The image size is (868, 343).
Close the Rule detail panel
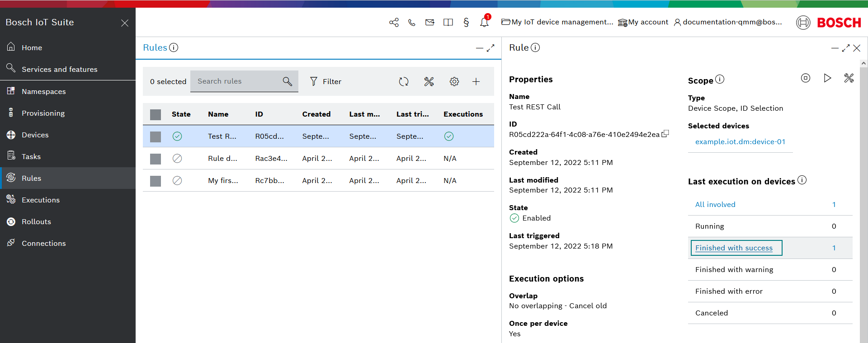coord(857,48)
